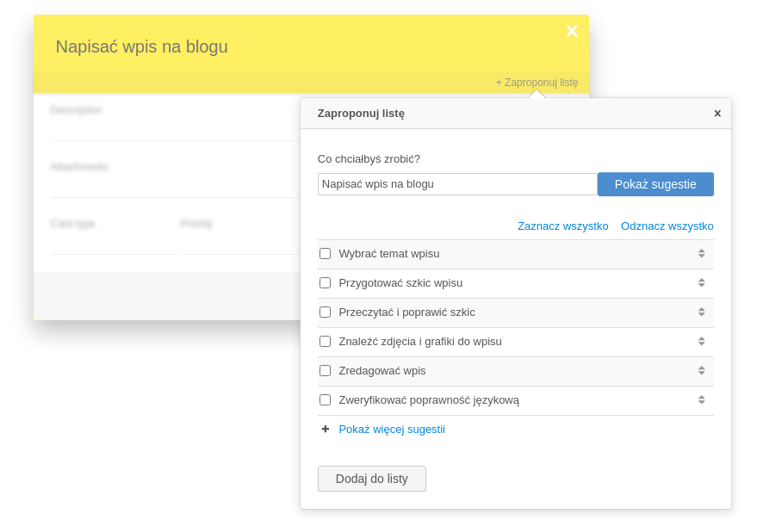
Task: Click the reorder arrows beside "Zredagować wpis"
Action: point(701,370)
